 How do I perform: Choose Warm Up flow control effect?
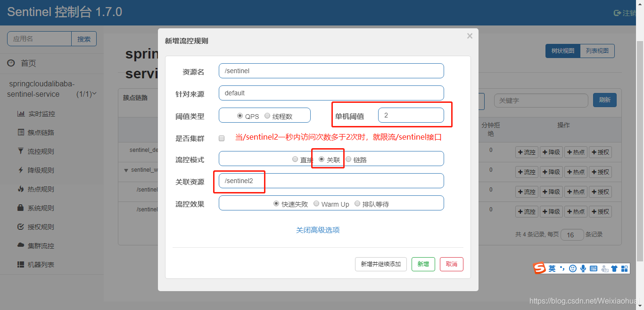316,204
